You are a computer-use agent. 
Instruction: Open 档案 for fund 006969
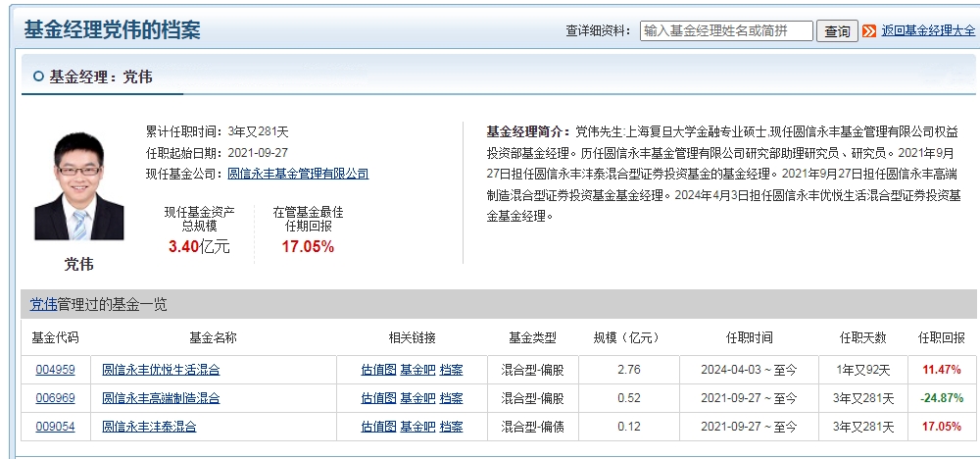(x=451, y=398)
